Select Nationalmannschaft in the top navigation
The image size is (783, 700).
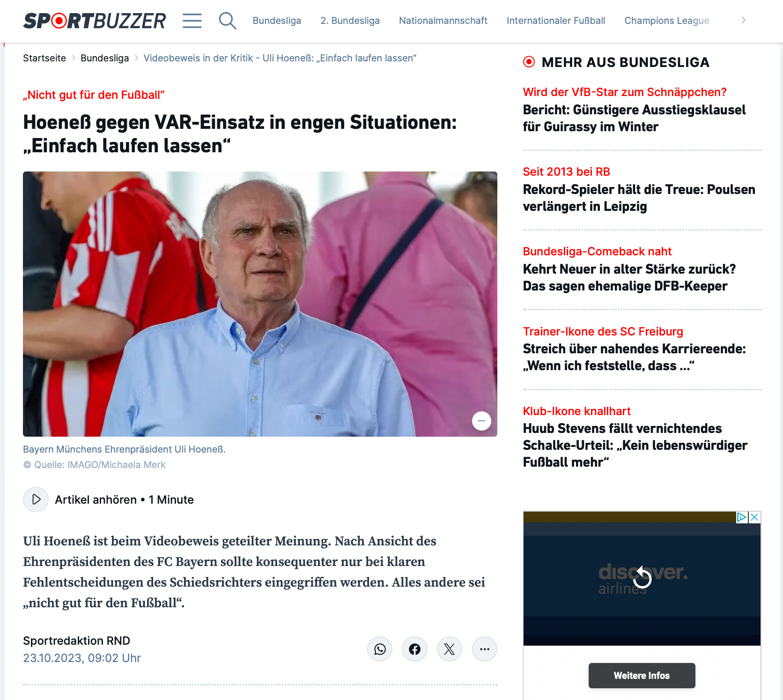(x=443, y=21)
